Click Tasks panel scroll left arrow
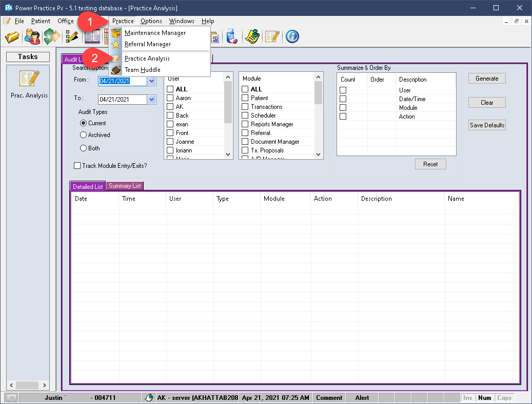 tap(11, 386)
